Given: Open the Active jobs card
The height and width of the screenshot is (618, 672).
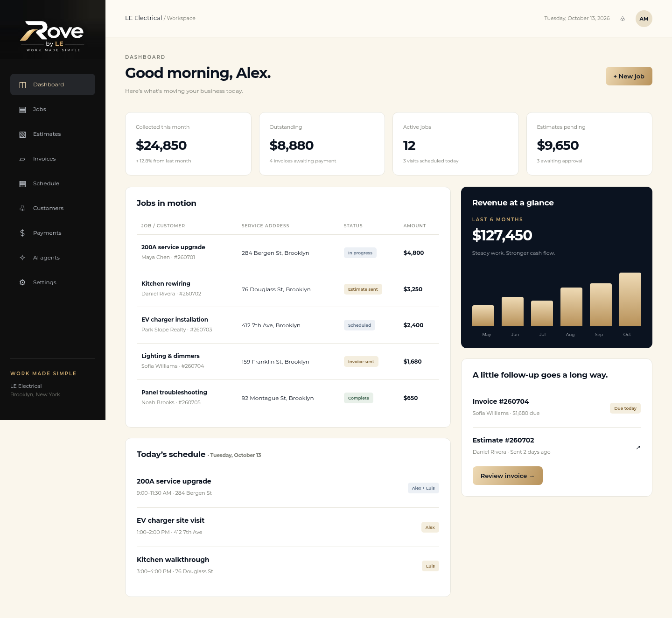Looking at the screenshot, I should tap(455, 144).
